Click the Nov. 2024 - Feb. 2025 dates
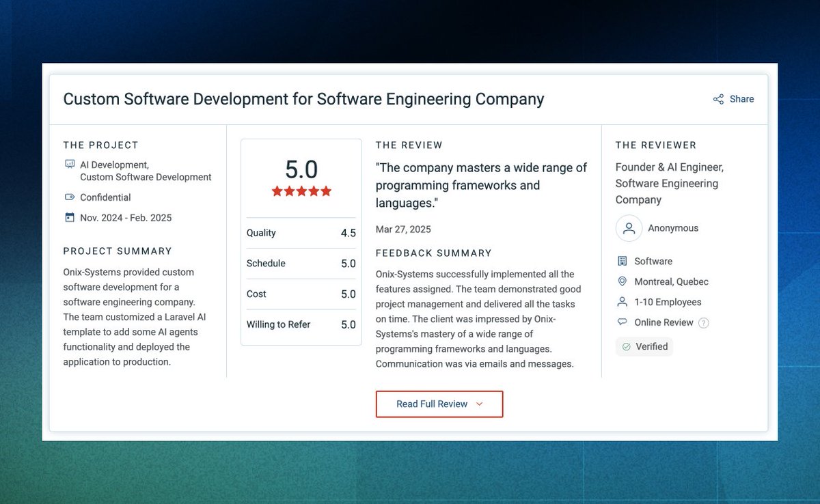Screen dimensions: 820x504 coord(126,218)
